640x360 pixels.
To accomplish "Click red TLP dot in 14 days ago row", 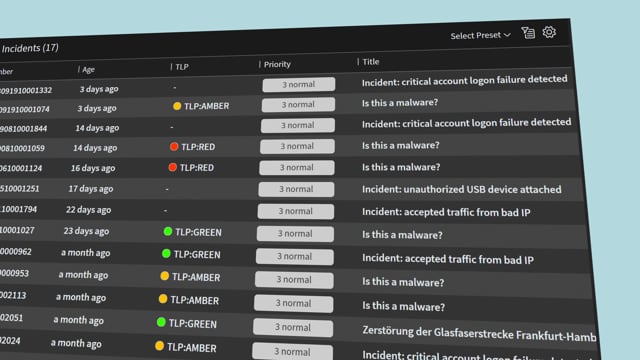I will click(x=174, y=147).
